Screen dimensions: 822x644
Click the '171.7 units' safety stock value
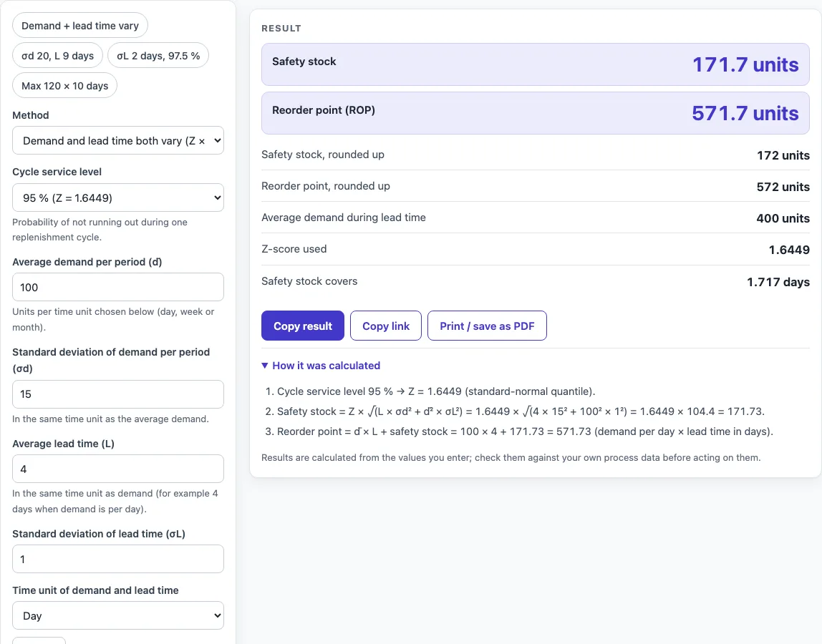pos(745,64)
